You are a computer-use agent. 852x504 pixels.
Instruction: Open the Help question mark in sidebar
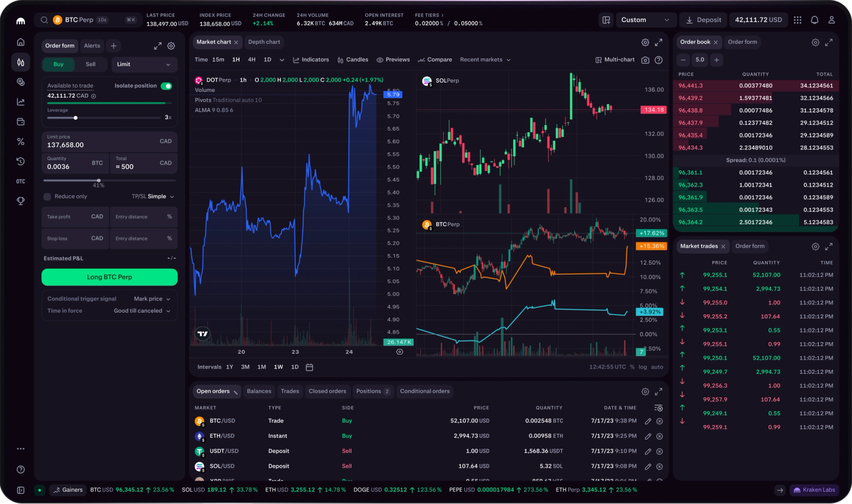[21, 470]
